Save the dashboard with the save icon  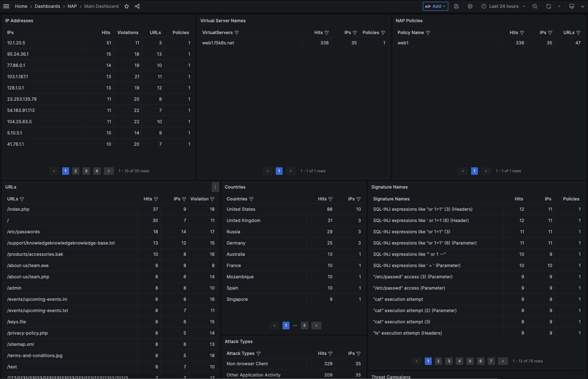click(456, 6)
